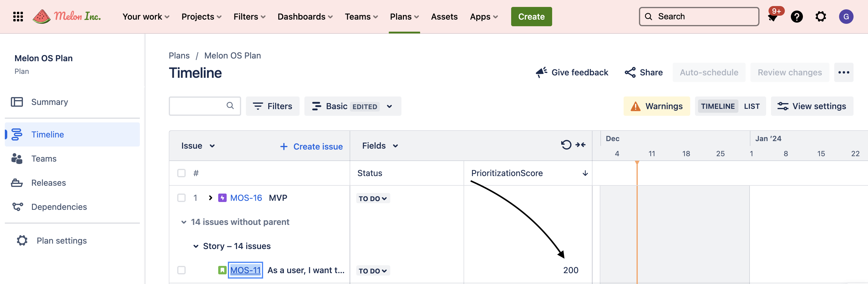Open the three-dots more actions menu
The width and height of the screenshot is (868, 284).
point(843,72)
